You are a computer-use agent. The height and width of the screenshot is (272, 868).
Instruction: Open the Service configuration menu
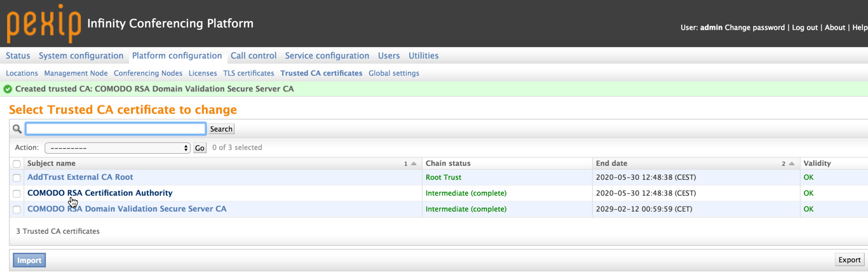[327, 56]
